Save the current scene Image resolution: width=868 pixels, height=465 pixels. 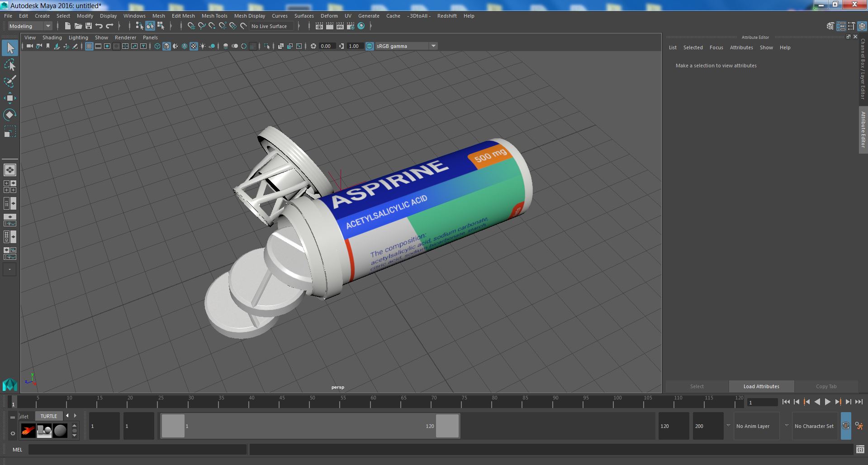click(x=88, y=26)
